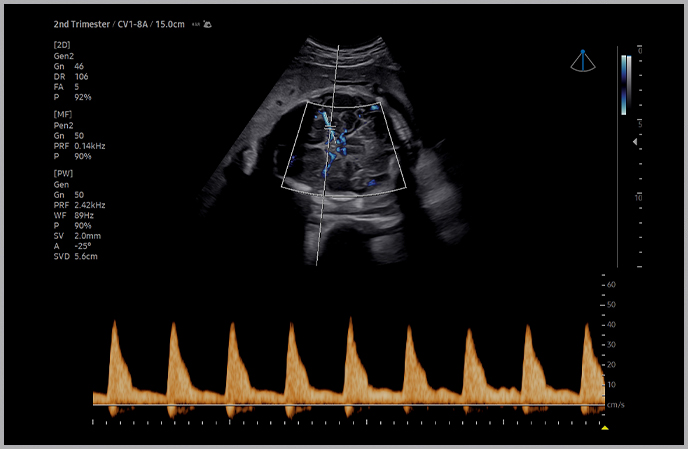Select the [MF] mode label
This screenshot has width=688, height=449.
pyautogui.click(x=62, y=115)
